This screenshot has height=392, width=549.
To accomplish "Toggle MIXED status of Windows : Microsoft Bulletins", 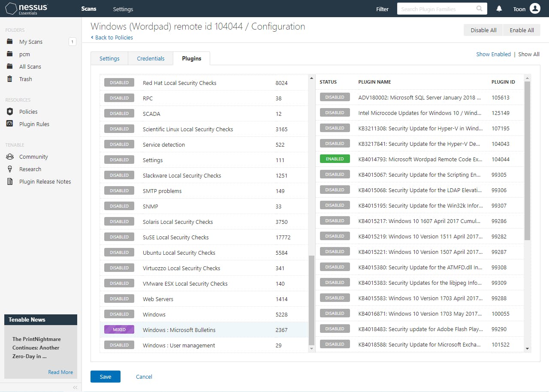I will [x=119, y=330].
